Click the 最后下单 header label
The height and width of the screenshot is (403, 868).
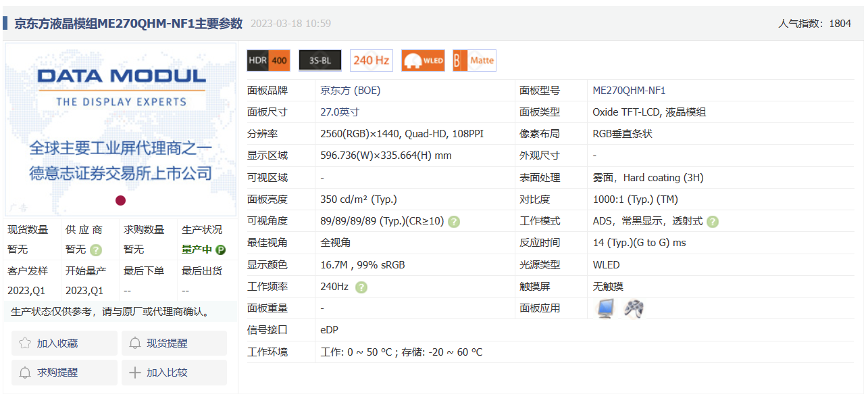(144, 271)
